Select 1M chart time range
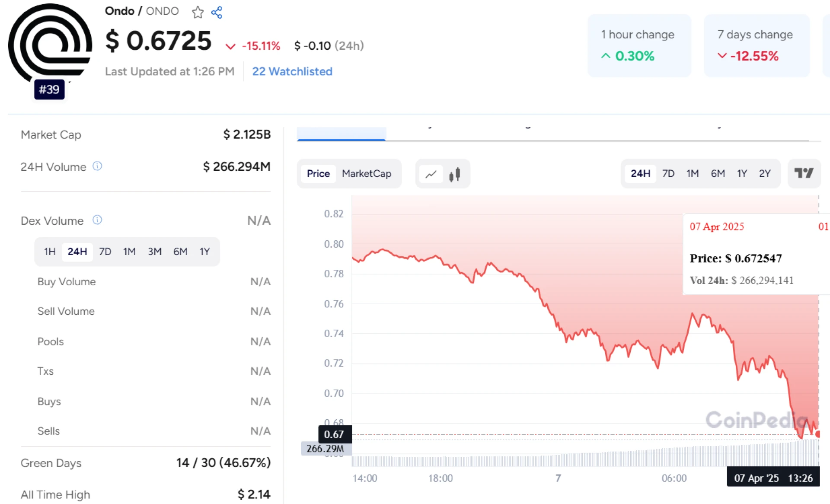The height and width of the screenshot is (504, 830). coord(693,174)
